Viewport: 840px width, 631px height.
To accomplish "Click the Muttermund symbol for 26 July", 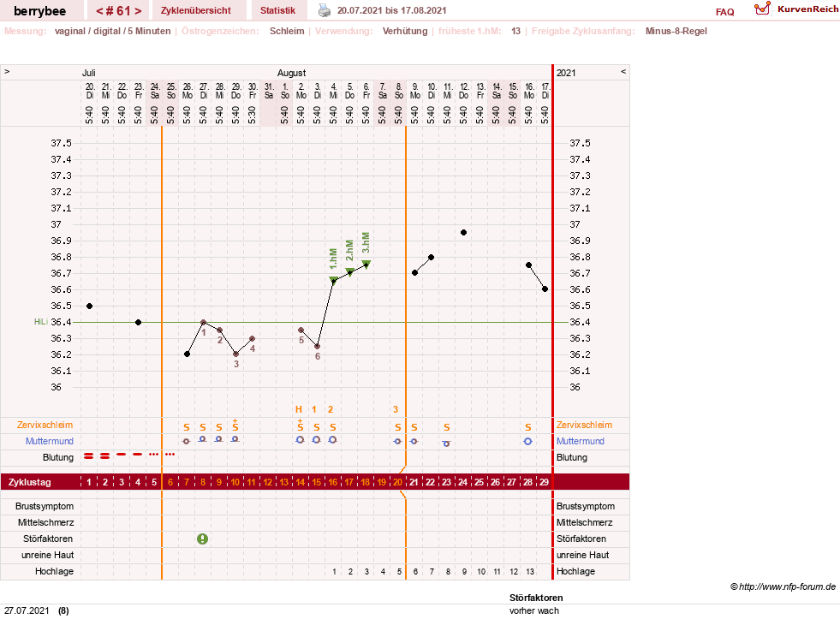I will pos(187,442).
